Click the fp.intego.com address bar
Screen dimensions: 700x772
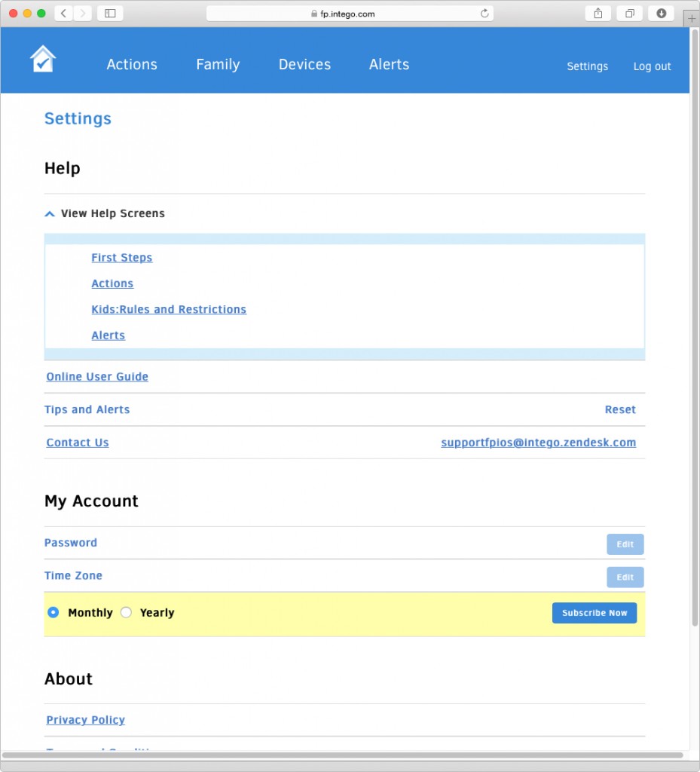[350, 14]
